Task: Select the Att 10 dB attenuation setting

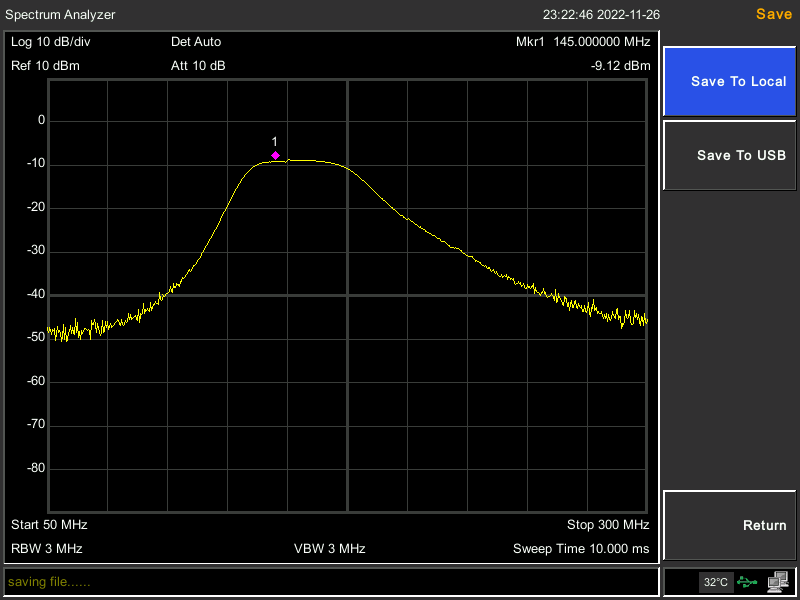Action: [198, 66]
